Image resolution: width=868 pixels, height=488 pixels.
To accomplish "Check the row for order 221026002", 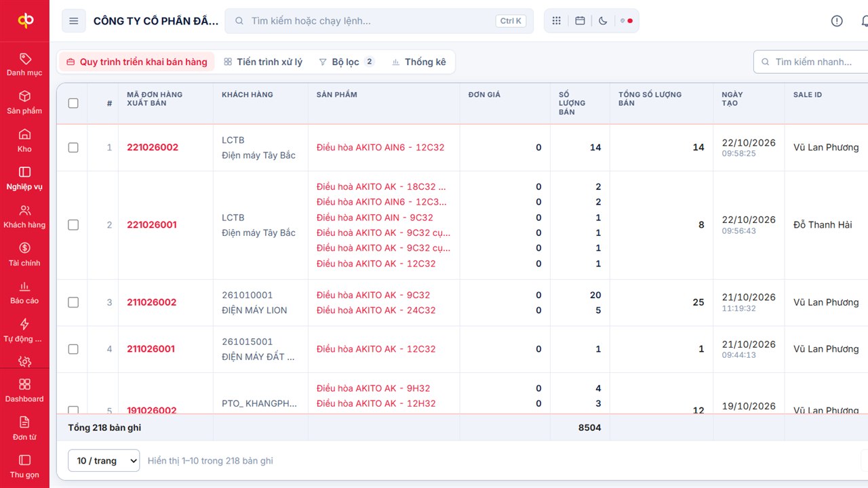I will [x=73, y=147].
